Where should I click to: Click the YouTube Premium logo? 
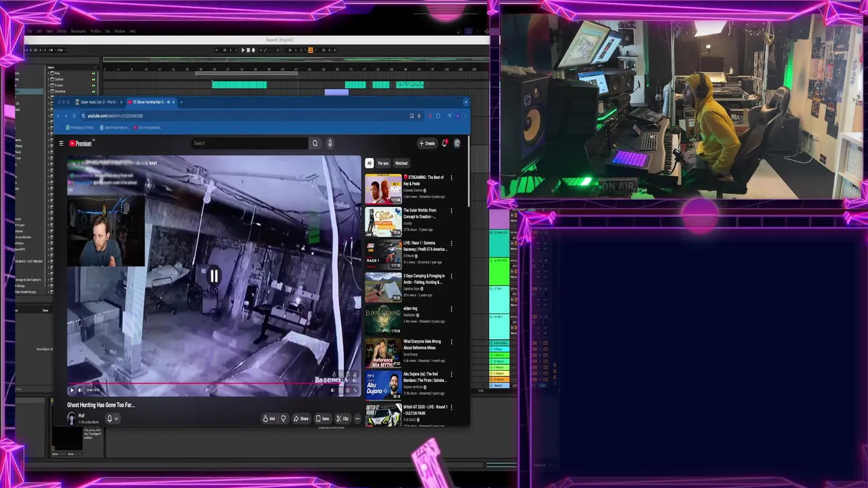click(x=80, y=143)
